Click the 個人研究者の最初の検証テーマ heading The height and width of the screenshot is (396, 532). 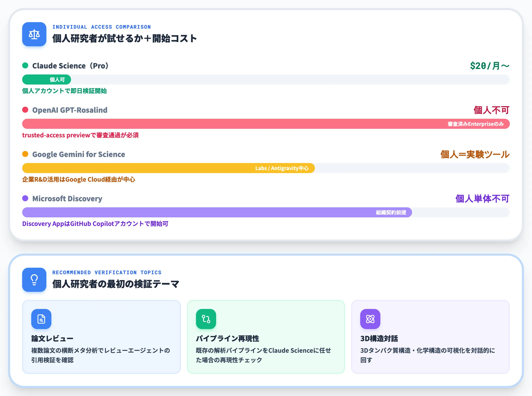(x=116, y=284)
